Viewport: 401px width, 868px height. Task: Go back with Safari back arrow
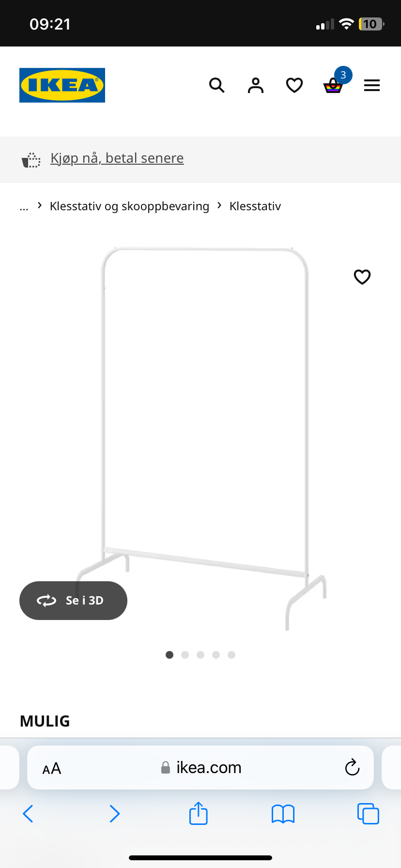point(28,814)
